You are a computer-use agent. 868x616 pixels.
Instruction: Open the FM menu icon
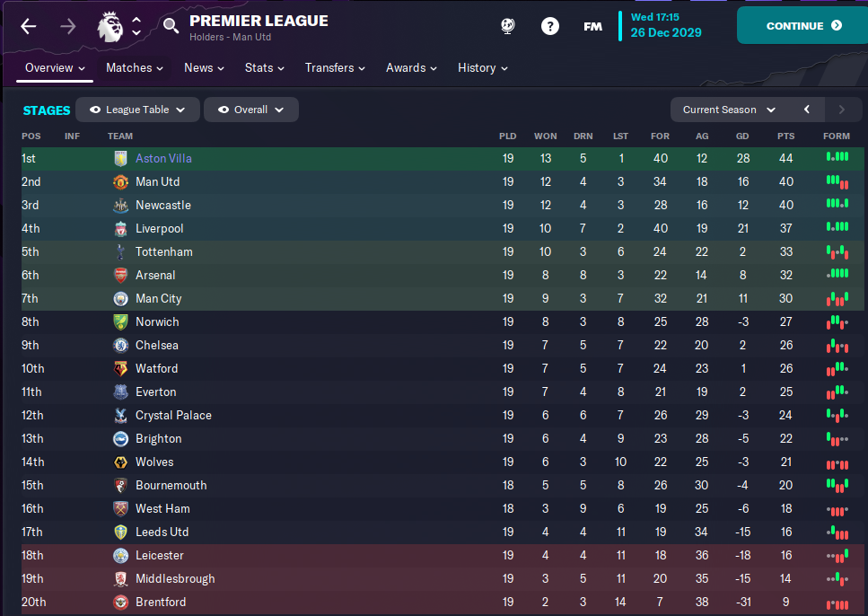pyautogui.click(x=592, y=26)
